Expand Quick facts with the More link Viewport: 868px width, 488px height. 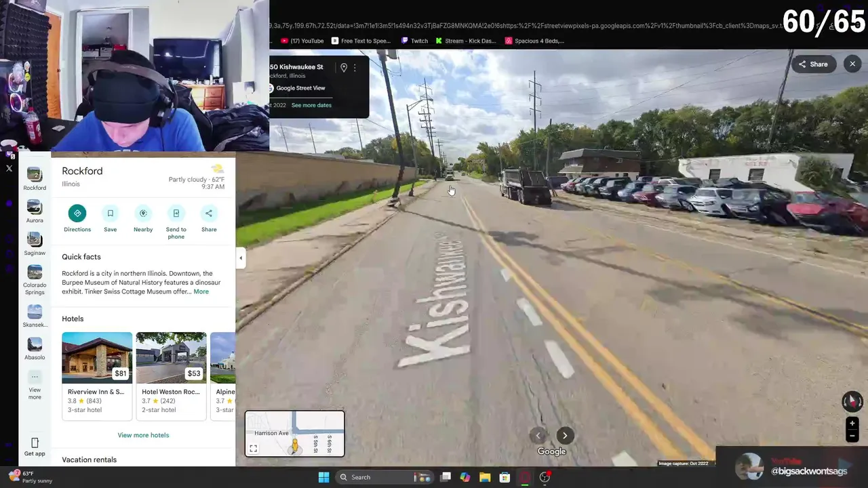pos(201,291)
